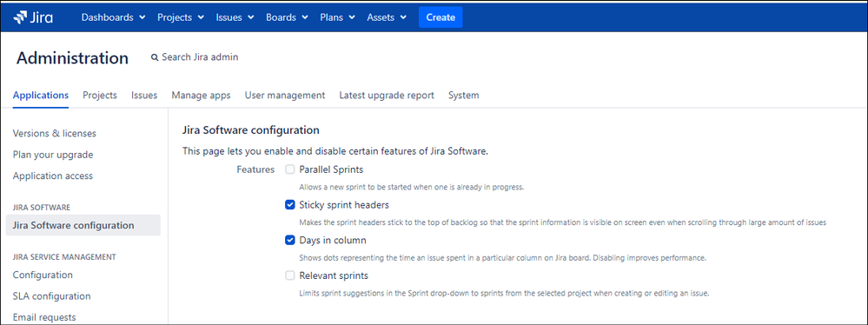This screenshot has width=868, height=325.
Task: Click 'Shows dots representing the time' description
Action: click(503, 257)
